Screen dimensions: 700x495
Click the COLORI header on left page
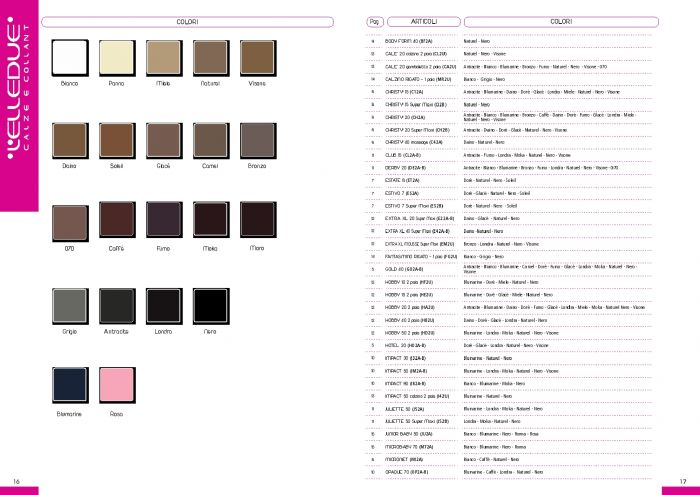[x=187, y=22]
